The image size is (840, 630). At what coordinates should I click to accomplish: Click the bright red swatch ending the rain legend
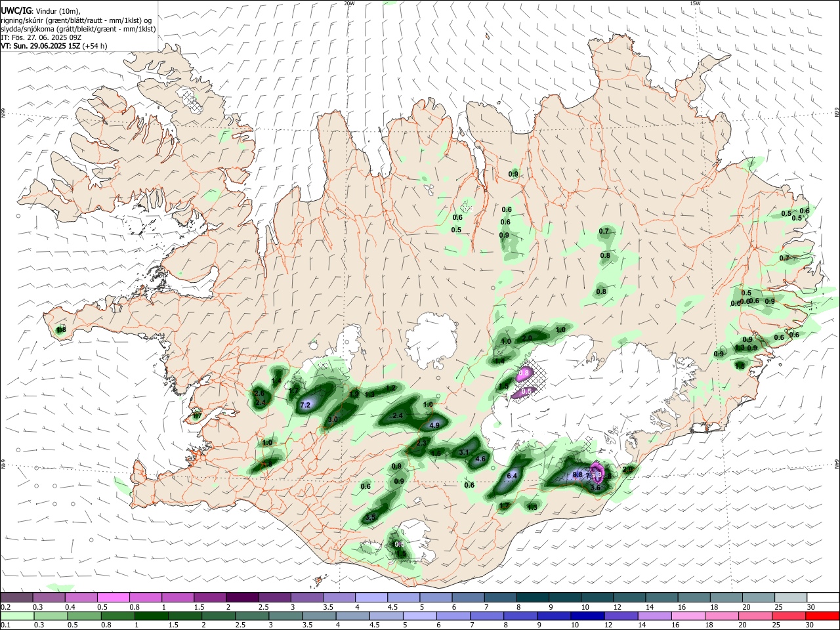click(823, 616)
